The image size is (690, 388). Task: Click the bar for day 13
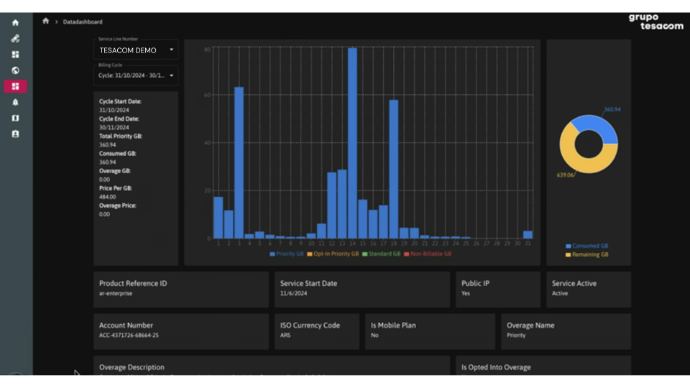click(x=342, y=204)
